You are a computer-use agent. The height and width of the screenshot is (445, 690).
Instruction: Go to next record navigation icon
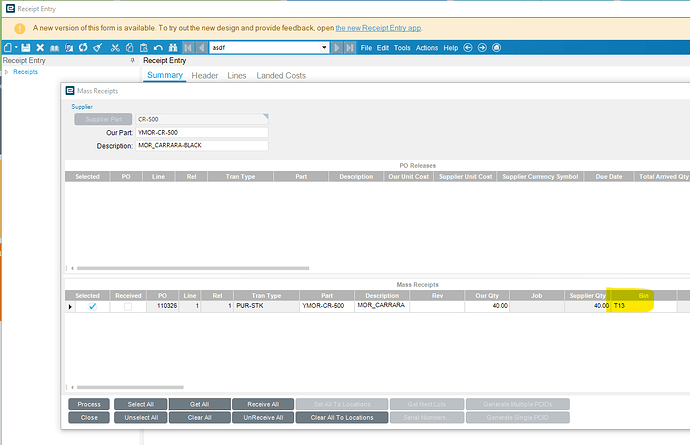pyautogui.click(x=337, y=48)
